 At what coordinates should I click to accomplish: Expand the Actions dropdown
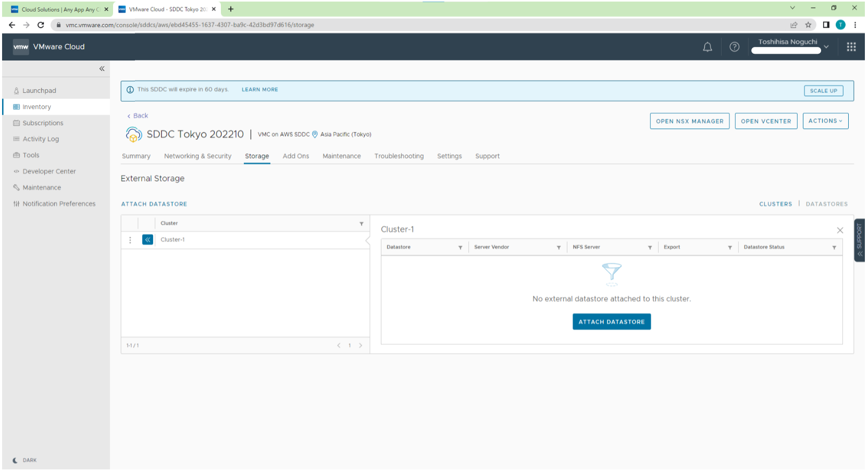tap(825, 121)
